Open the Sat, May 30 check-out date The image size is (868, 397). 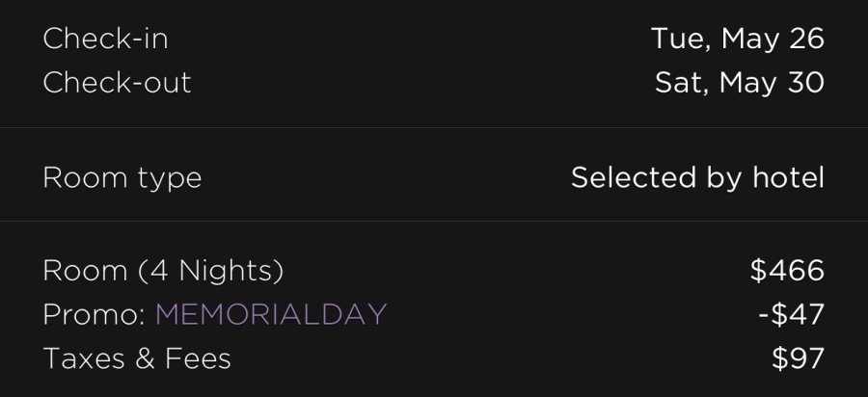[740, 82]
